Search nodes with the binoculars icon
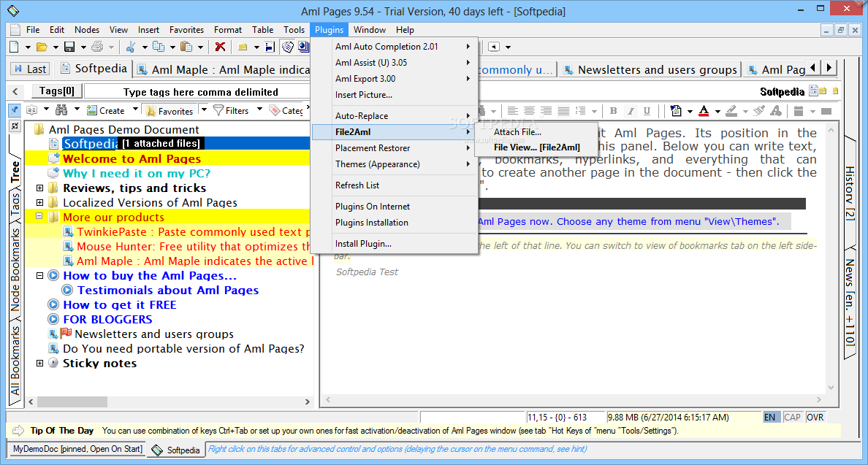This screenshot has height=465, width=868. [x=61, y=110]
